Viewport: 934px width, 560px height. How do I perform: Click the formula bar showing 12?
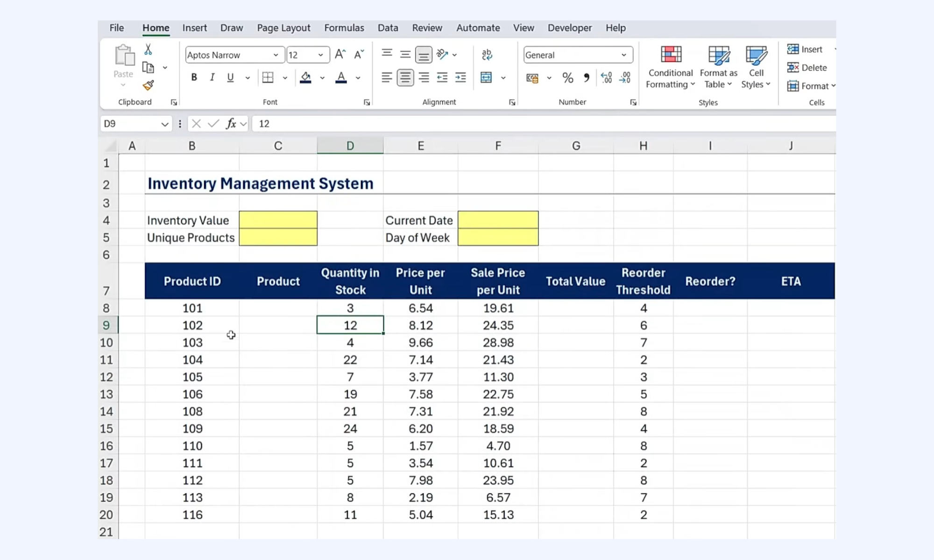coord(544,124)
